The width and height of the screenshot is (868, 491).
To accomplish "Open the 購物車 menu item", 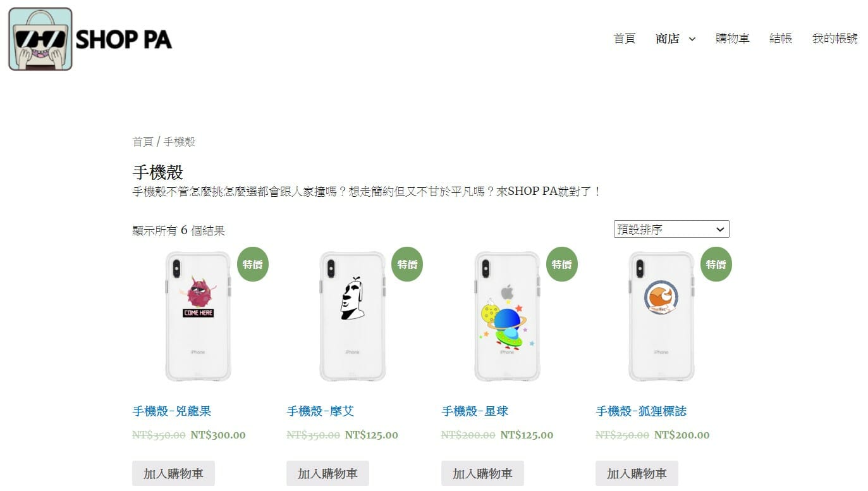I will (x=733, y=39).
